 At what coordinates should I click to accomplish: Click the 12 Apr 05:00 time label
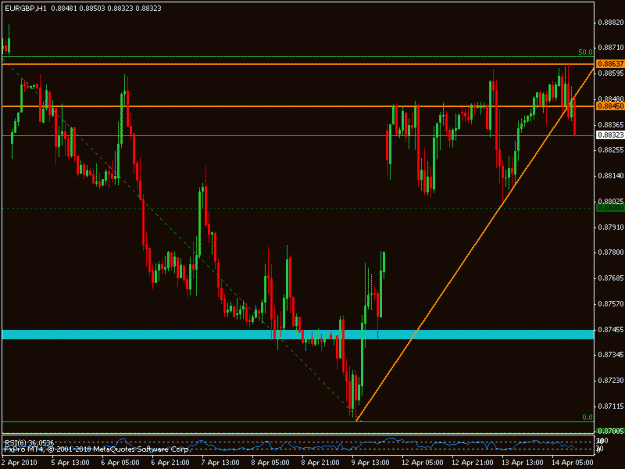pyautogui.click(x=422, y=463)
